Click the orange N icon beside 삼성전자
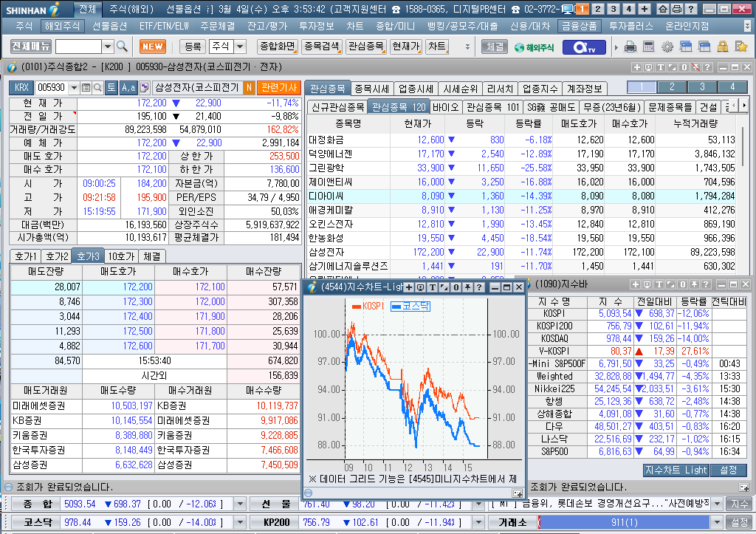Viewport: 756px width, 534px height. coord(250,87)
